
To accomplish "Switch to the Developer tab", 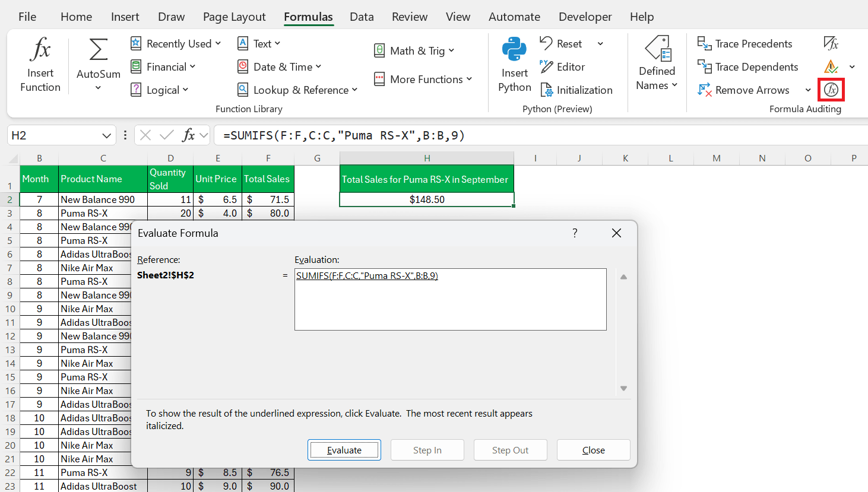I will (585, 17).
